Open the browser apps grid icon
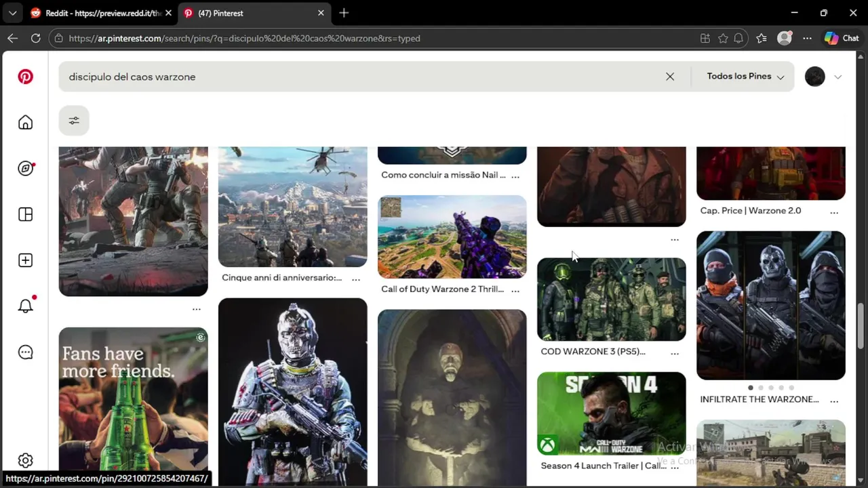 point(705,39)
